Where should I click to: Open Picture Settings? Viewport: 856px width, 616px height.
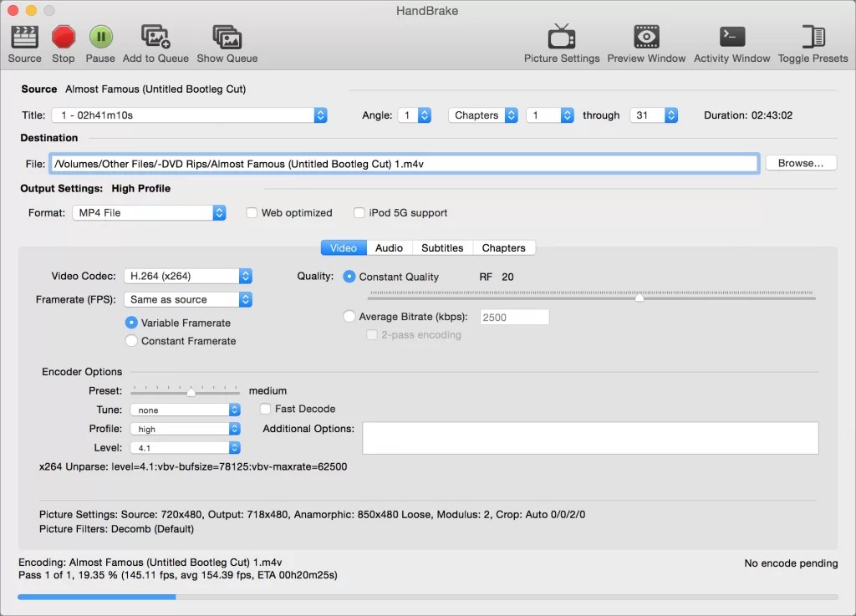click(561, 37)
